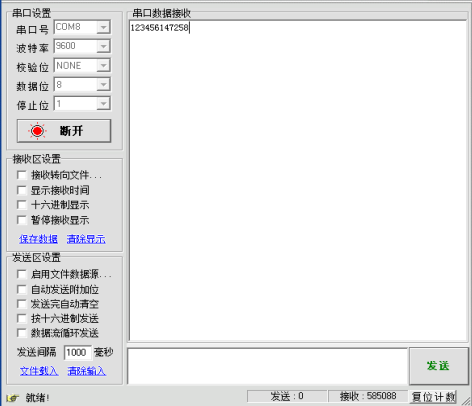Open the NONE parity dropdown
Image resolution: width=472 pixels, height=406 pixels.
tap(104, 65)
